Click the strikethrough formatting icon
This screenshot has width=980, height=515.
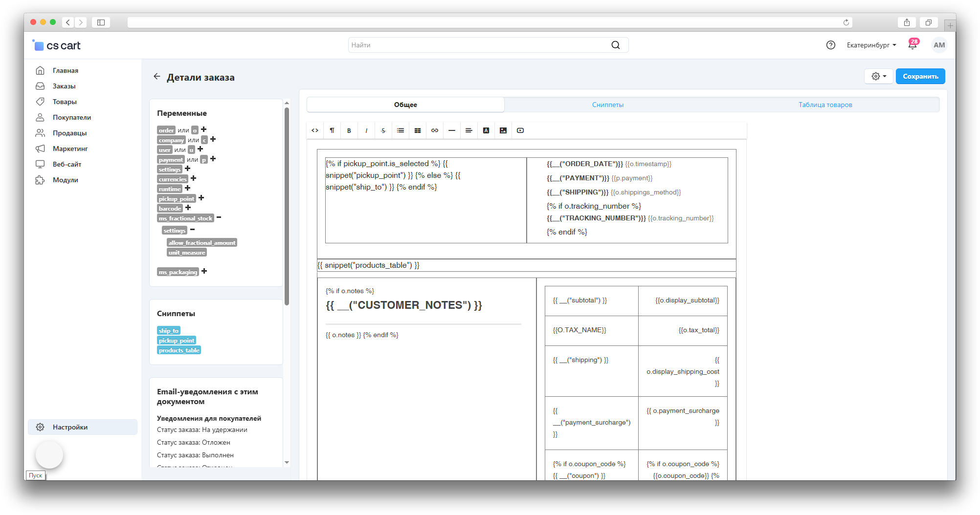(383, 130)
